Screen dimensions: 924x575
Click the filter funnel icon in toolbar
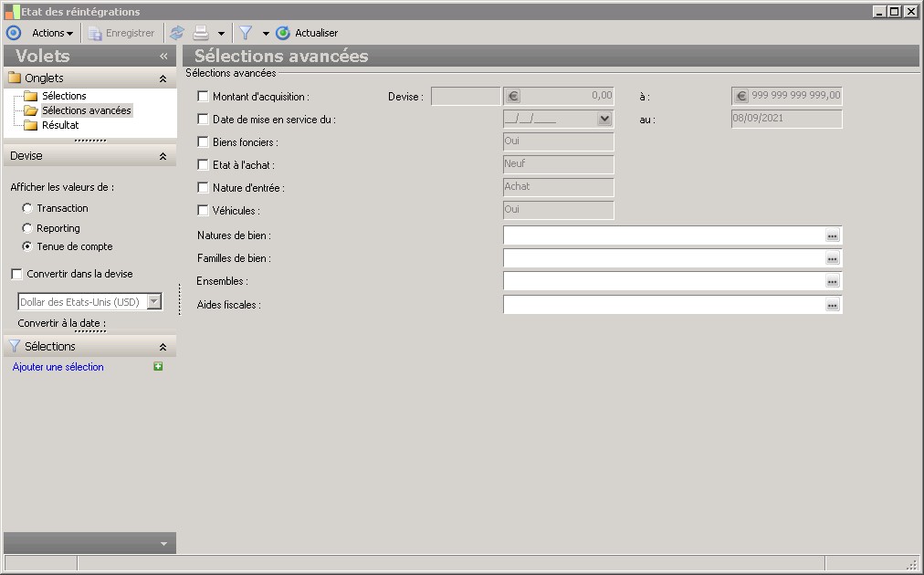coord(246,33)
